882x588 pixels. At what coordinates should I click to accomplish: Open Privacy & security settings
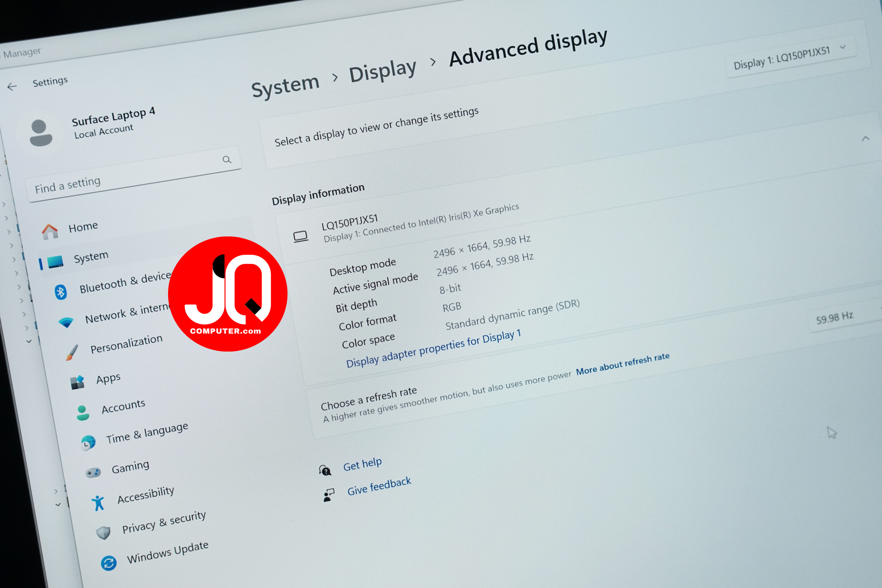(164, 523)
